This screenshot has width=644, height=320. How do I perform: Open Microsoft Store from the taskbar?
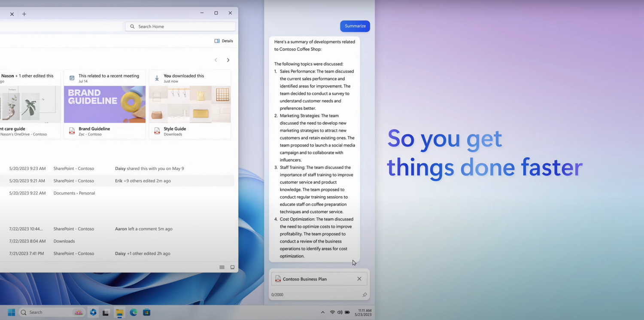tap(147, 312)
